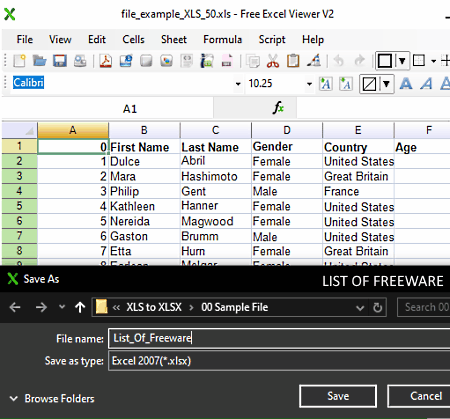Click cell containing Magwood
This screenshot has width=450, height=419.
coord(215,221)
